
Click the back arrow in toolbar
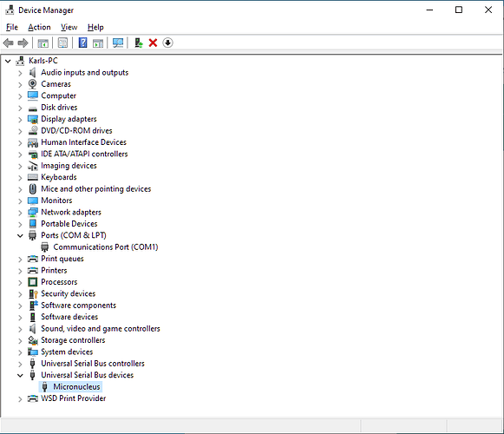8,43
